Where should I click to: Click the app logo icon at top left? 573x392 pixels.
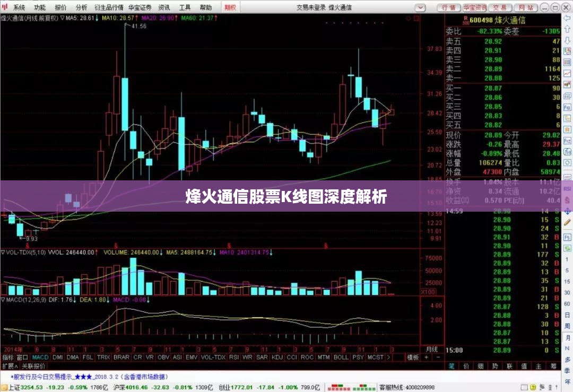[x=5, y=7]
